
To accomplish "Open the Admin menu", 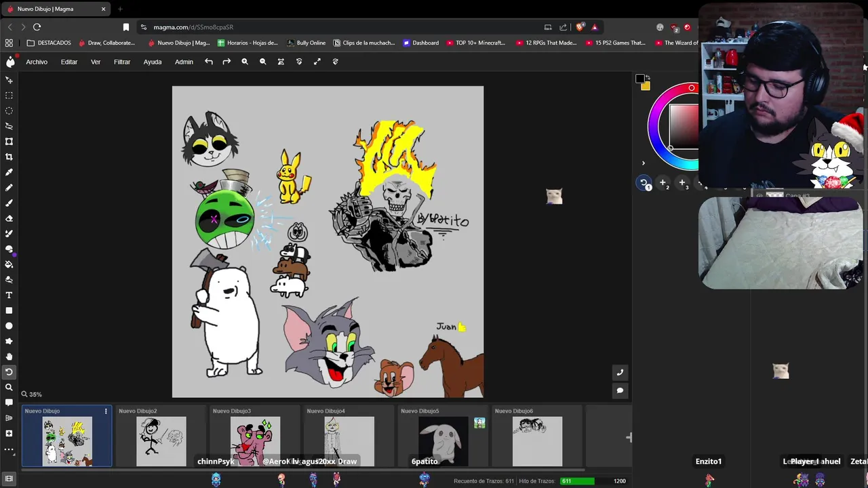I will click(x=184, y=62).
